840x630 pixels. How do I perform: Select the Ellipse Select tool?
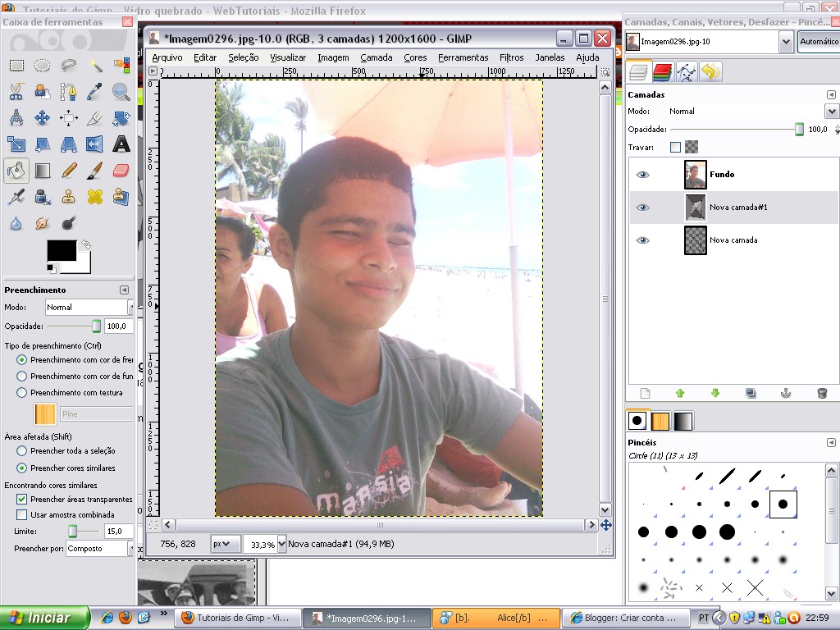[43, 66]
